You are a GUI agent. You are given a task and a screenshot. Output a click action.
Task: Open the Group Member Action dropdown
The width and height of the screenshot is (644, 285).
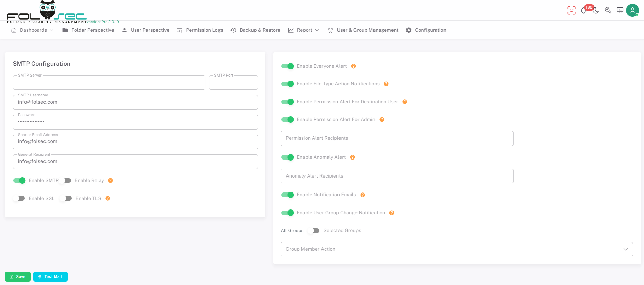click(456, 249)
